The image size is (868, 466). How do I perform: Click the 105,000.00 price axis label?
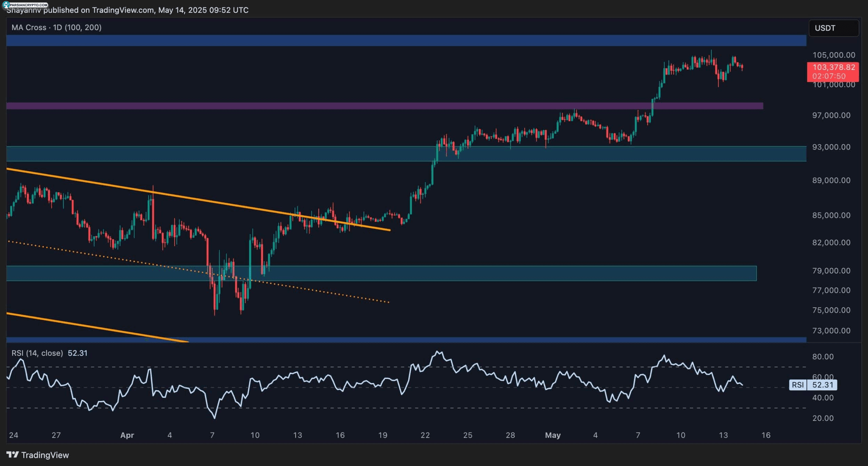coord(834,55)
